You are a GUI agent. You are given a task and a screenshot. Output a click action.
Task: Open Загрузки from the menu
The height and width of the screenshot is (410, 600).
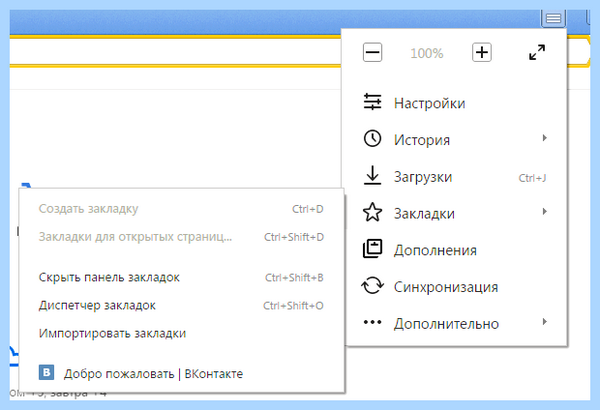coord(456,176)
